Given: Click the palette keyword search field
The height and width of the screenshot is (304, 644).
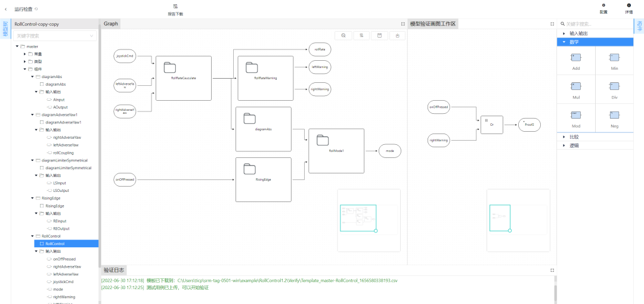Looking at the screenshot, I should [596, 24].
